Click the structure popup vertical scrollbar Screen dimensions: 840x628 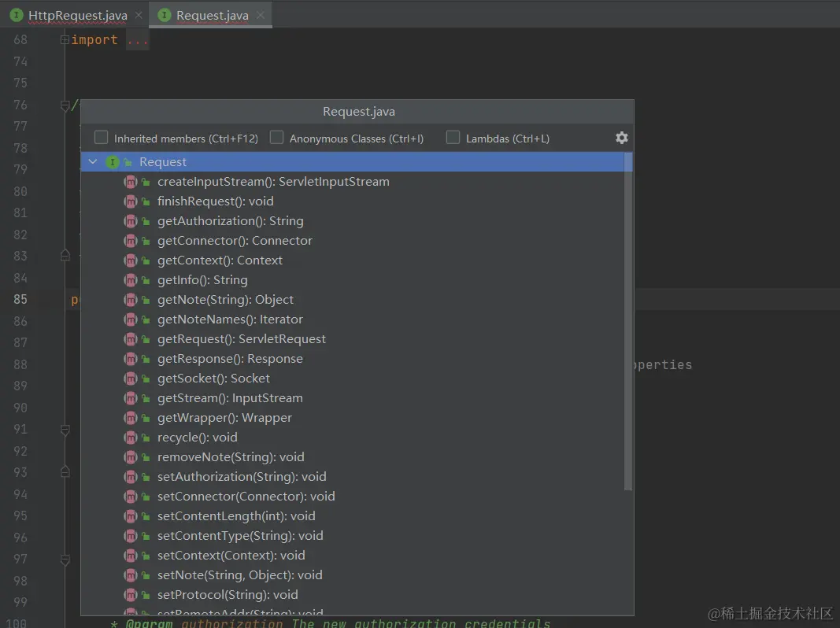628,321
